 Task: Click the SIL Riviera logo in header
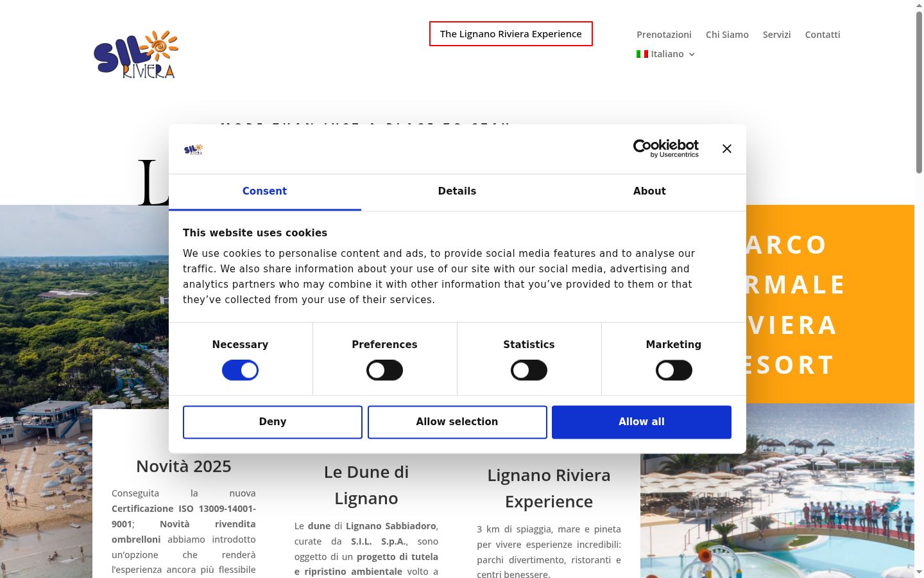pos(136,55)
